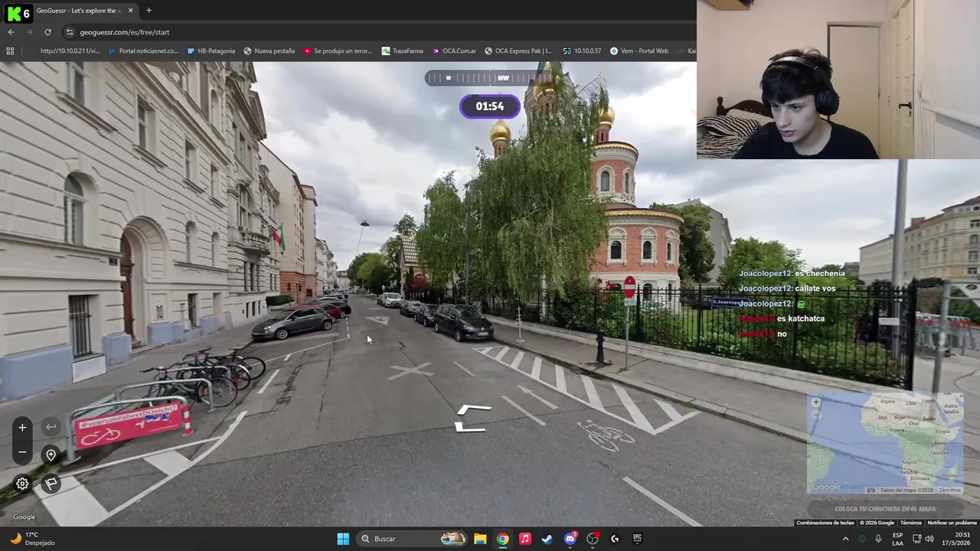This screenshot has height=551, width=980.
Task: Click the taskbar 'Buscar' search box
Action: point(413,539)
